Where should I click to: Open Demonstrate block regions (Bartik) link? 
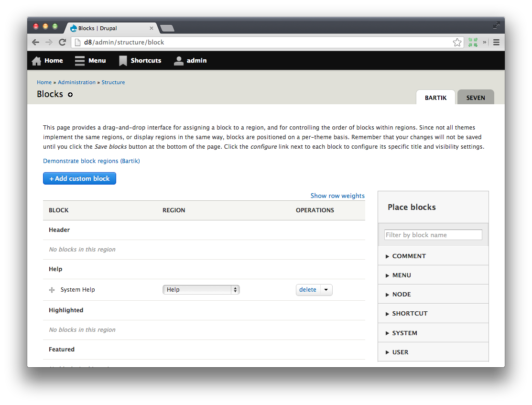point(91,161)
